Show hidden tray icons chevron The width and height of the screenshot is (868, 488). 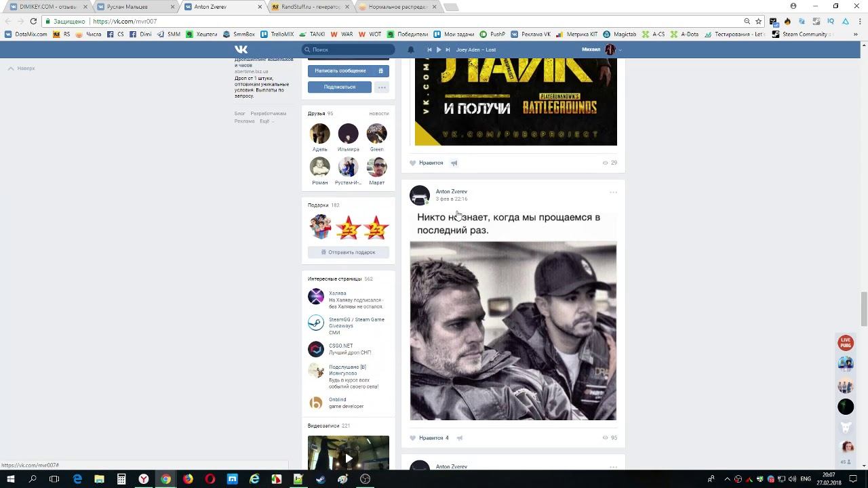(728, 479)
